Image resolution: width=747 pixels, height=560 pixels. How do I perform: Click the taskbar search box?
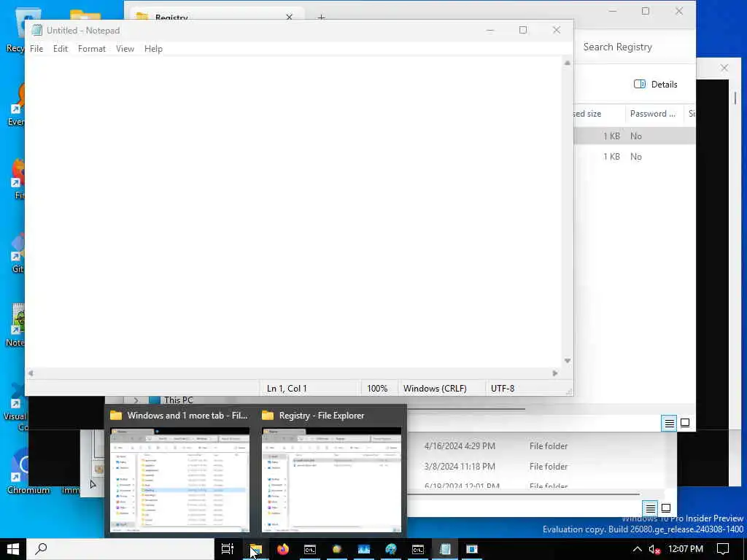[120, 549]
